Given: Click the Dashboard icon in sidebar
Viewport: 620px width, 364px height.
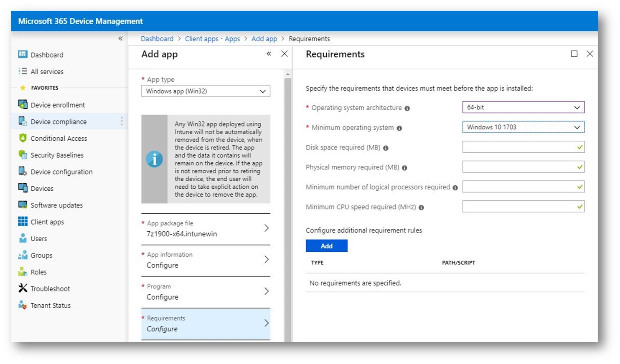Looking at the screenshot, I should (23, 55).
